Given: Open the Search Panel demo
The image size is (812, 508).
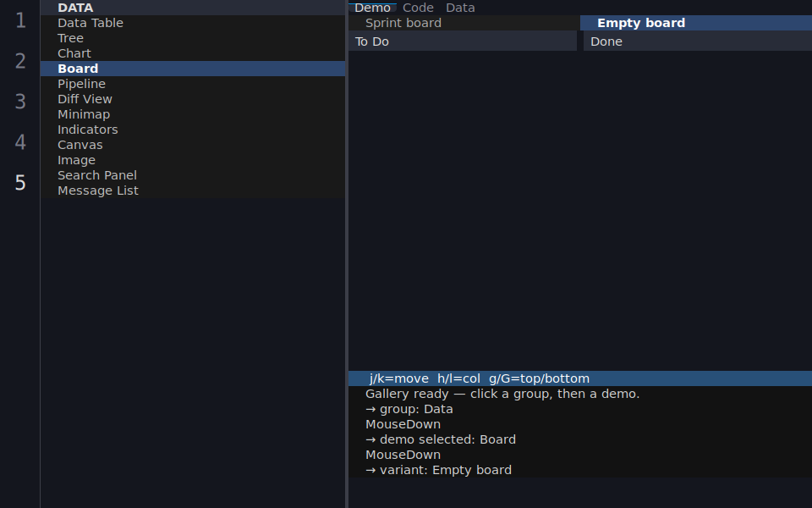Looking at the screenshot, I should [x=193, y=175].
